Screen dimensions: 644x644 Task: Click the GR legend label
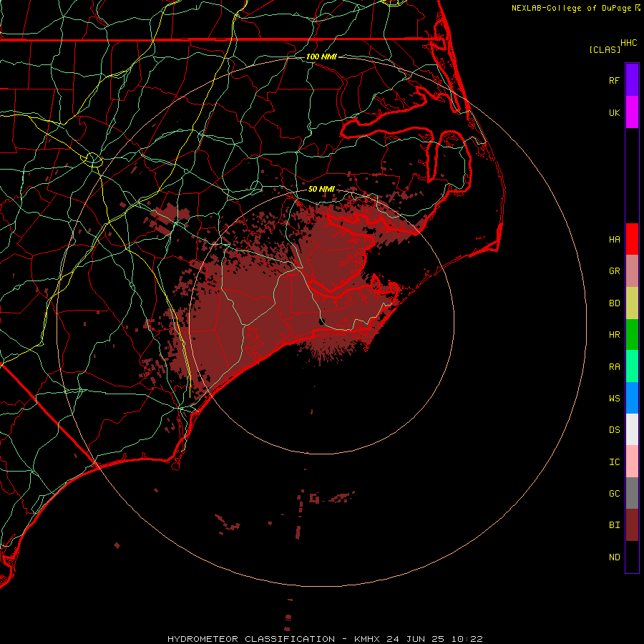pos(614,271)
